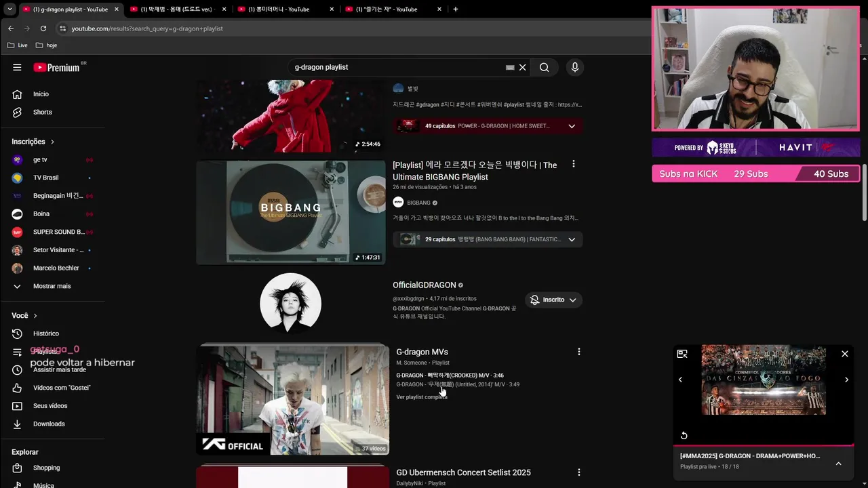Viewport: 868px width, 488px height.
Task: Go to YouTube Premium home logo
Action: click(x=57, y=67)
